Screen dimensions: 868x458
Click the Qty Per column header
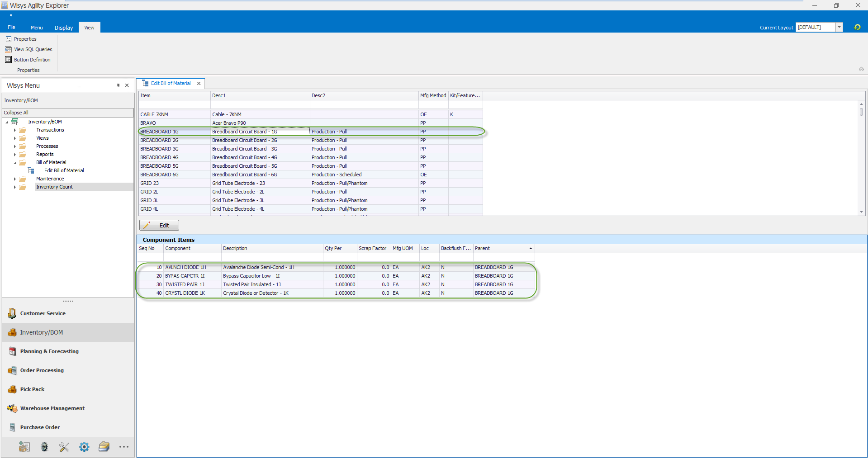pos(340,248)
